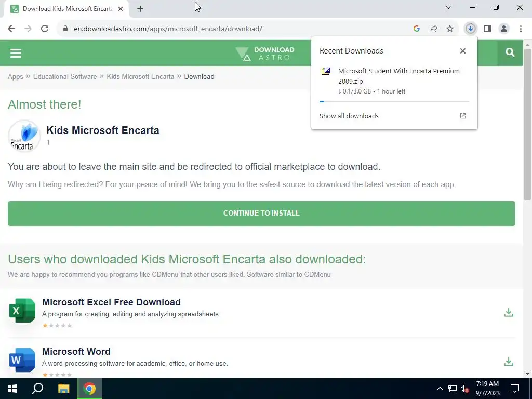Viewport: 532px width, 399px height.
Task: Open the tab search chevron
Action: (x=448, y=7)
